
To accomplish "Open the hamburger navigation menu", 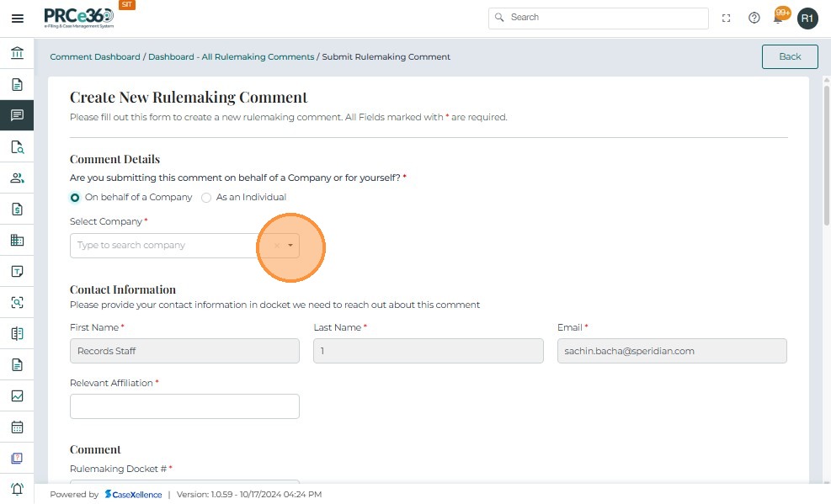I will (x=17, y=18).
